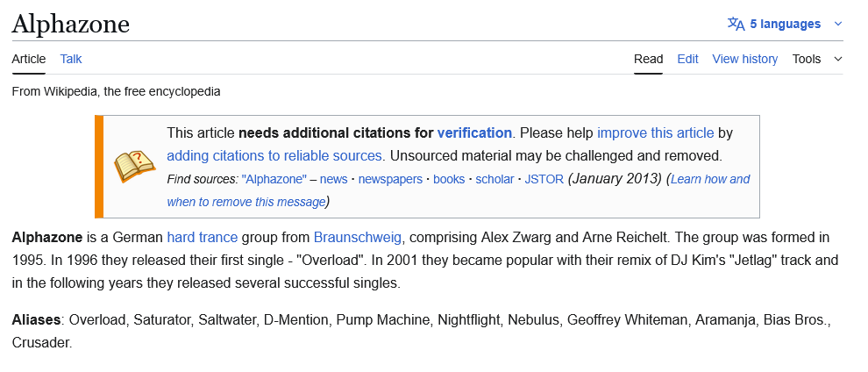Image resolution: width=868 pixels, height=372 pixels.
Task: Expand the 5 languages dropdown arrow
Action: (837, 24)
